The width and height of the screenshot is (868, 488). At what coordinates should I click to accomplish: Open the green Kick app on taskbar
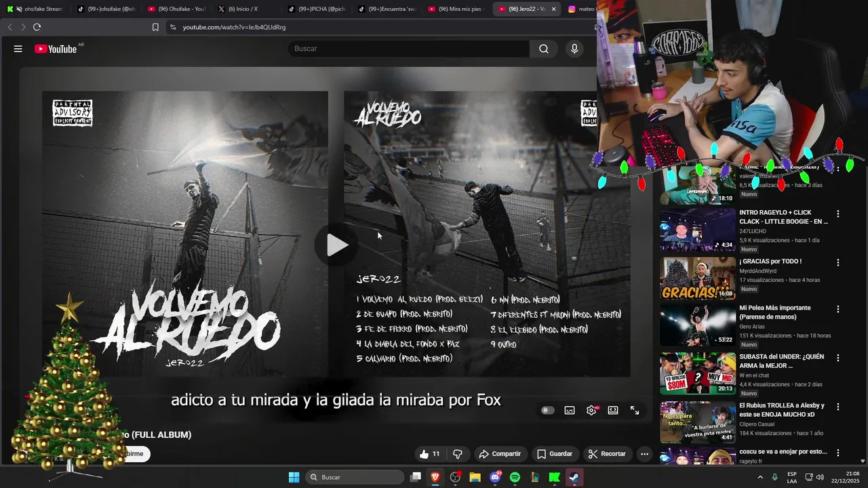click(554, 477)
